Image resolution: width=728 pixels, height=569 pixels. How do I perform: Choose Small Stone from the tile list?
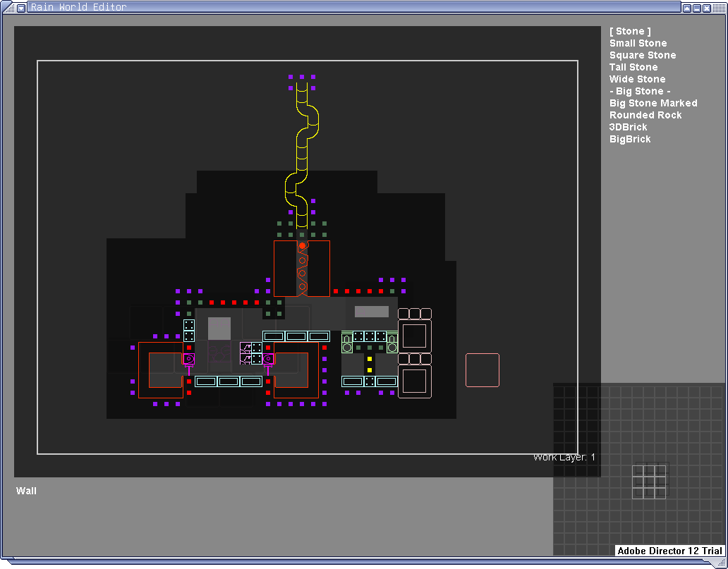[638, 43]
